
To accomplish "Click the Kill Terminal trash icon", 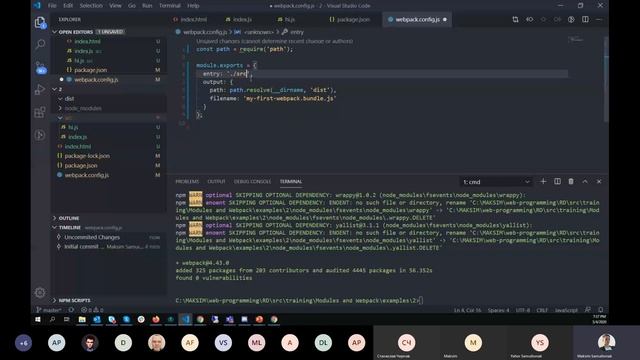I will (571, 182).
